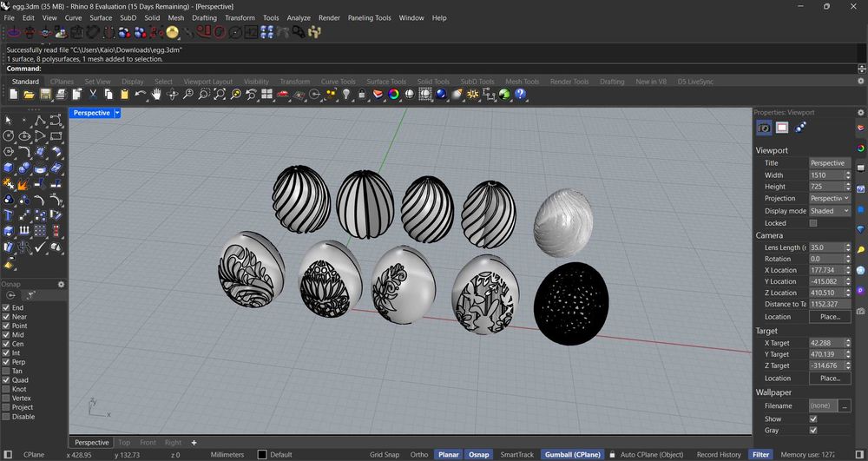Toggle Record History in status bar

point(719,455)
